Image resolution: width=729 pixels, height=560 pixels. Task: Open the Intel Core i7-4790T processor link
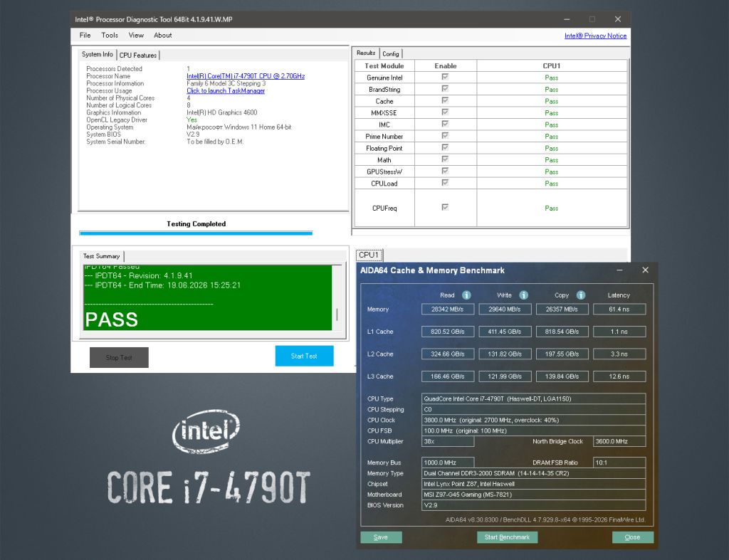pos(246,76)
